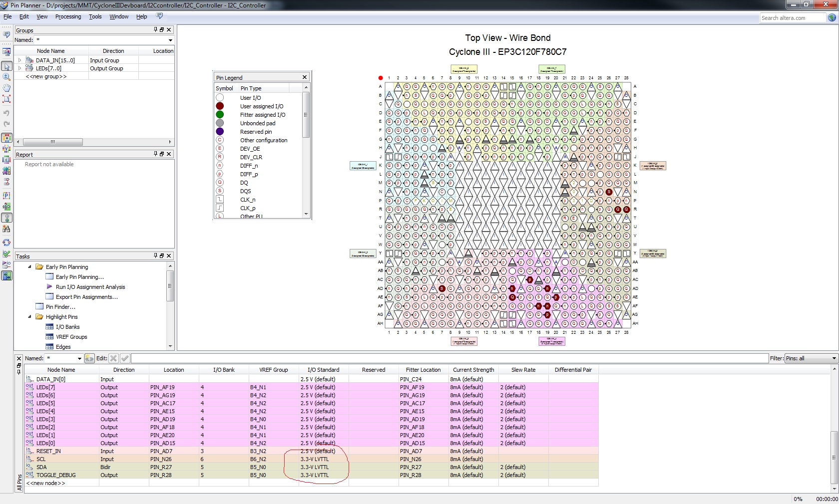839x504 pixels.
Task: Open Export Pin Assignments task
Action: pos(86,297)
